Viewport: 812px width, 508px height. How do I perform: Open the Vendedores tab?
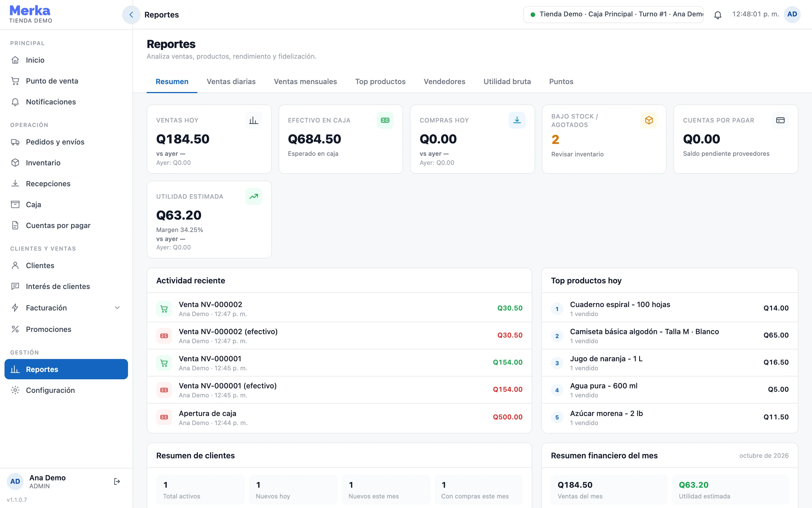pyautogui.click(x=444, y=82)
